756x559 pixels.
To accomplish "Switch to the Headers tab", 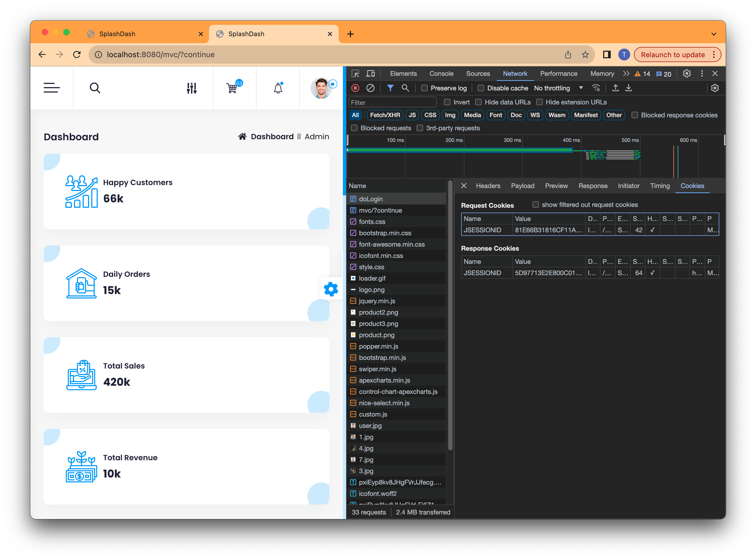I will point(488,186).
